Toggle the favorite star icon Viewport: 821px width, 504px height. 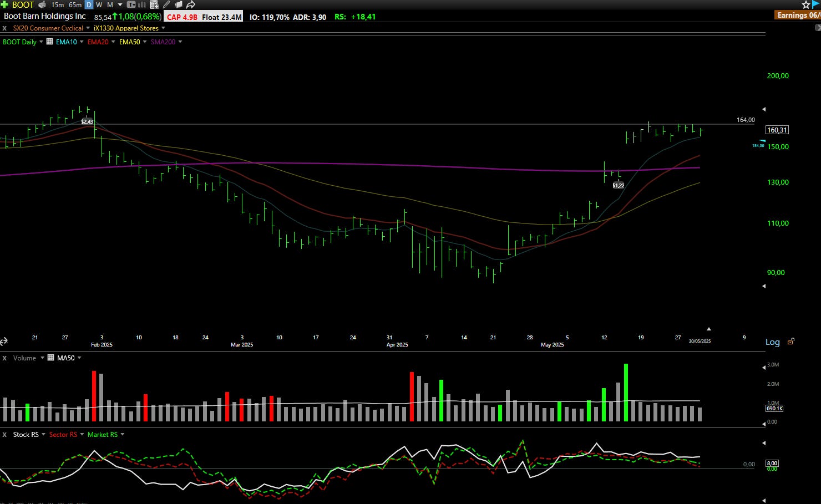(806, 4)
